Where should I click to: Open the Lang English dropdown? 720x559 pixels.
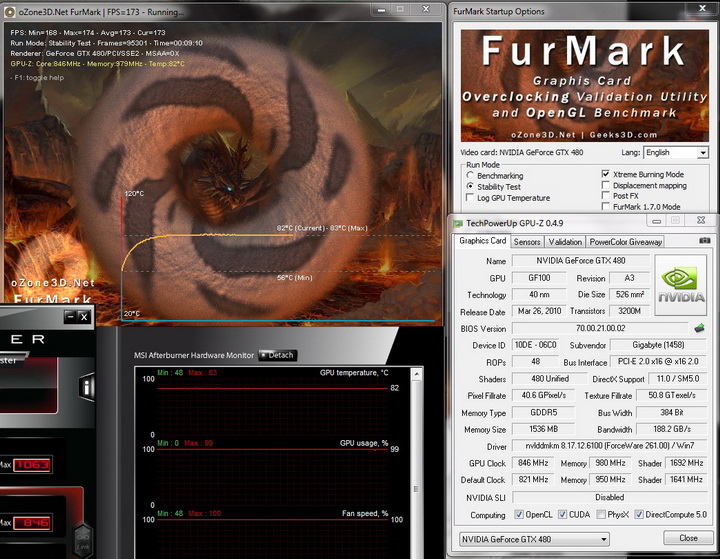pos(676,152)
